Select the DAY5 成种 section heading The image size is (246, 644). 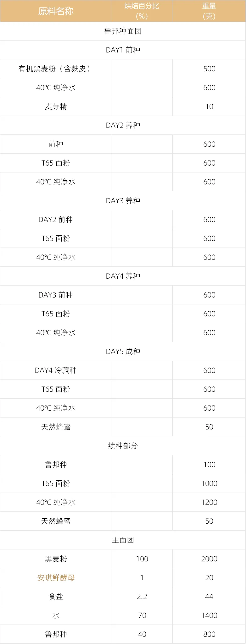[123, 352]
